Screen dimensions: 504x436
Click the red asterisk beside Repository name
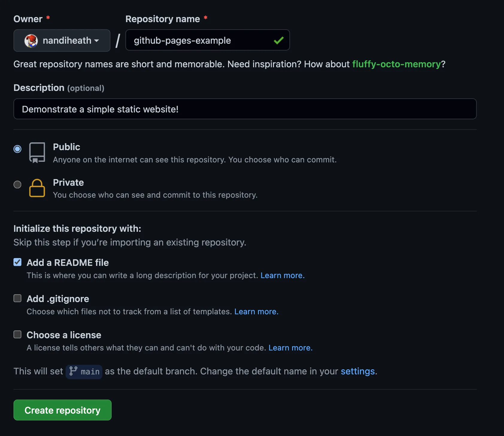(206, 18)
